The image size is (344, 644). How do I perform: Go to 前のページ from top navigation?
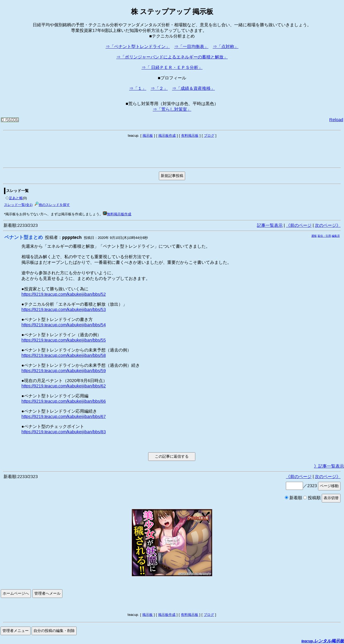point(299,225)
